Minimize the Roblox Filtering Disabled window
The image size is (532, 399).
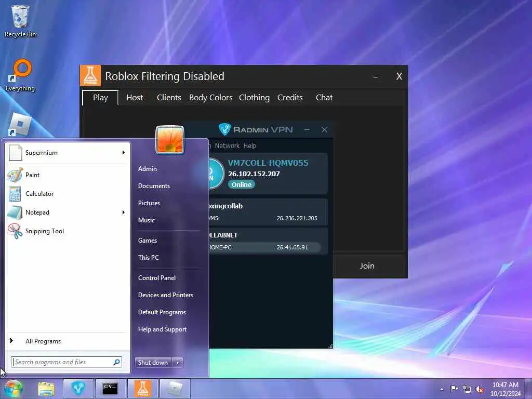(x=376, y=77)
